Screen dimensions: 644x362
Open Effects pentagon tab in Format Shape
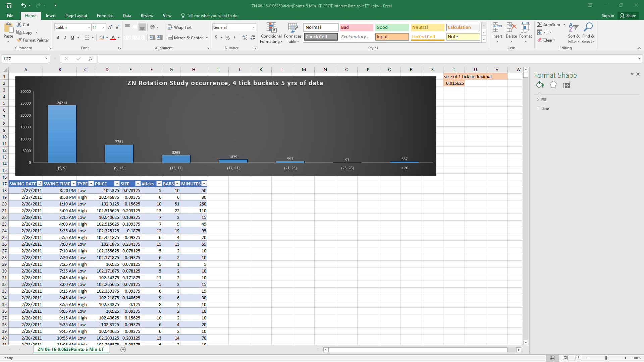pyautogui.click(x=553, y=85)
